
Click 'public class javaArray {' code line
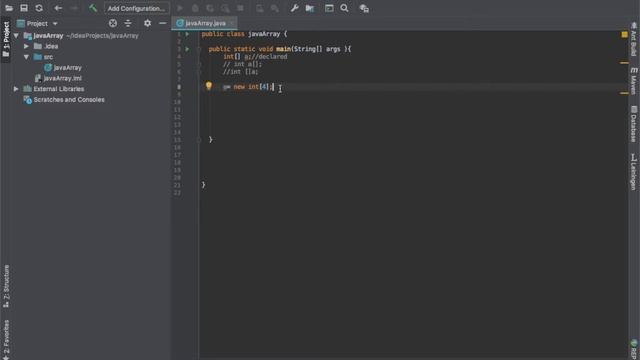(244, 34)
